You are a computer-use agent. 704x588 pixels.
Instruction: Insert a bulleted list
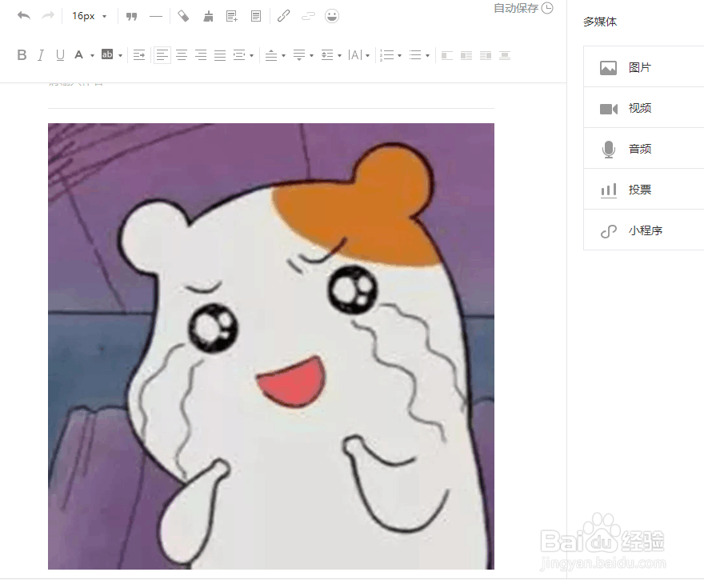pyautogui.click(x=415, y=56)
